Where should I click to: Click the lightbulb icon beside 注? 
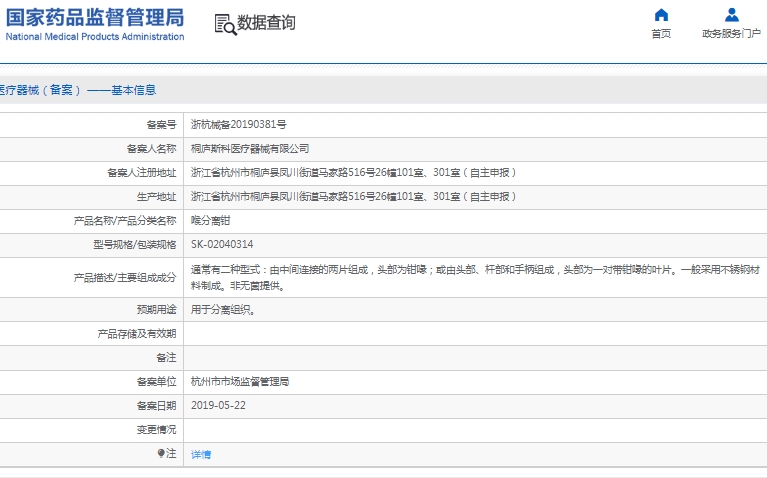161,454
